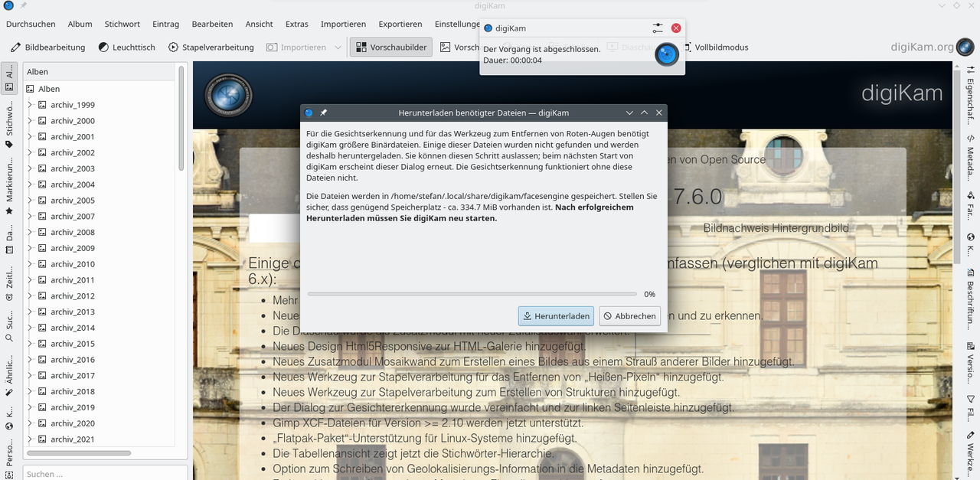Open the Album menu

(80, 24)
